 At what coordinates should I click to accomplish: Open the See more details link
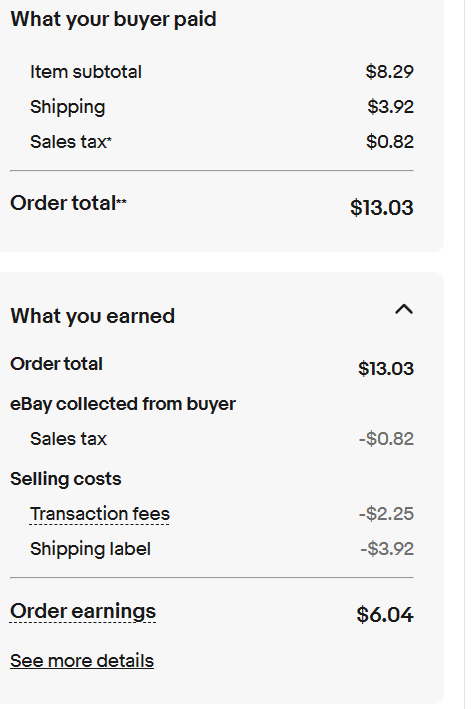(x=82, y=661)
